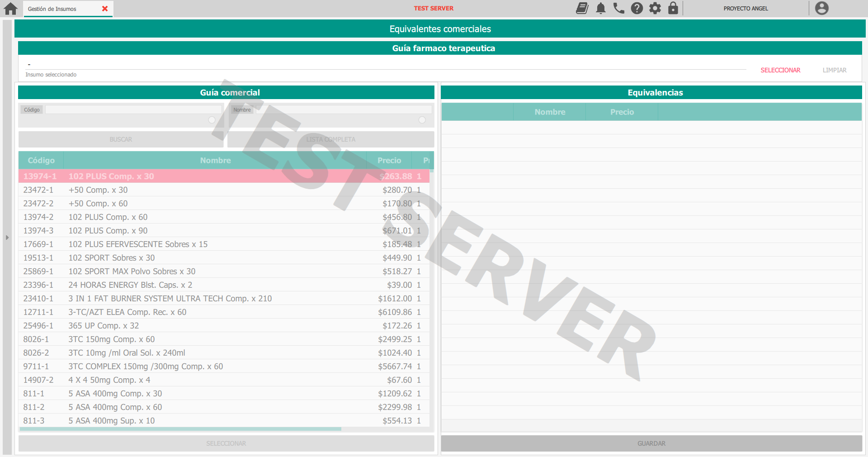Open the help question mark icon

tap(637, 8)
